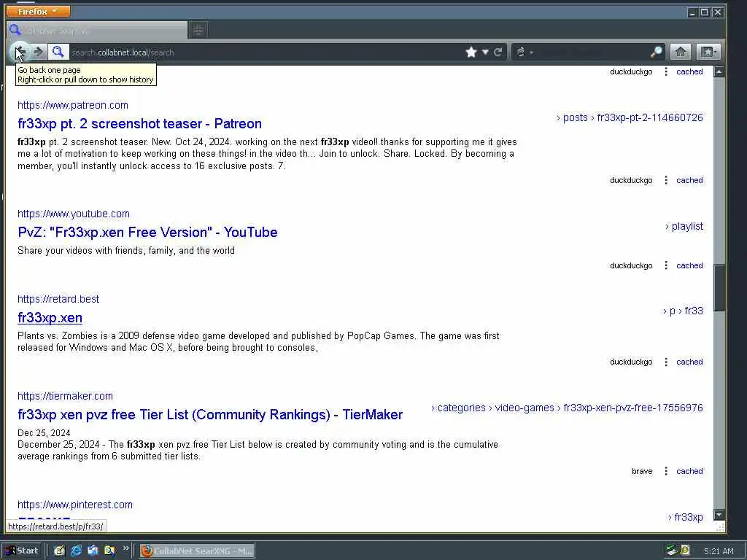The height and width of the screenshot is (560, 747).
Task: Click the yellow tray icon beside the clock
Action: tap(685, 551)
